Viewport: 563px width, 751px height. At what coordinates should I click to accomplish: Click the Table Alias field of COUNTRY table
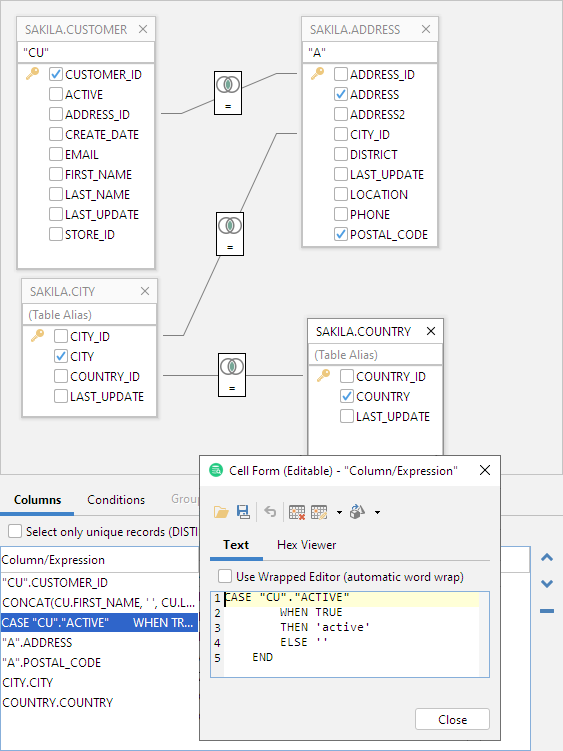375,354
